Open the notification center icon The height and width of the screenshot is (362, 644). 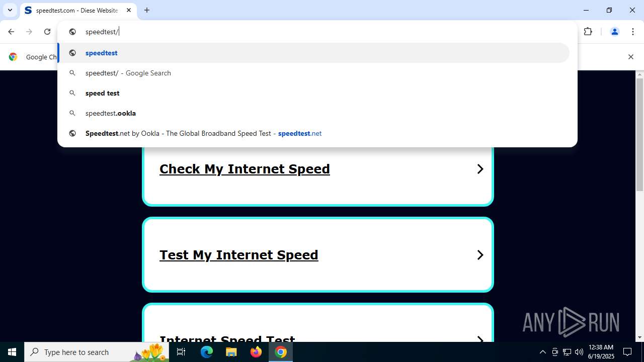[x=627, y=352]
